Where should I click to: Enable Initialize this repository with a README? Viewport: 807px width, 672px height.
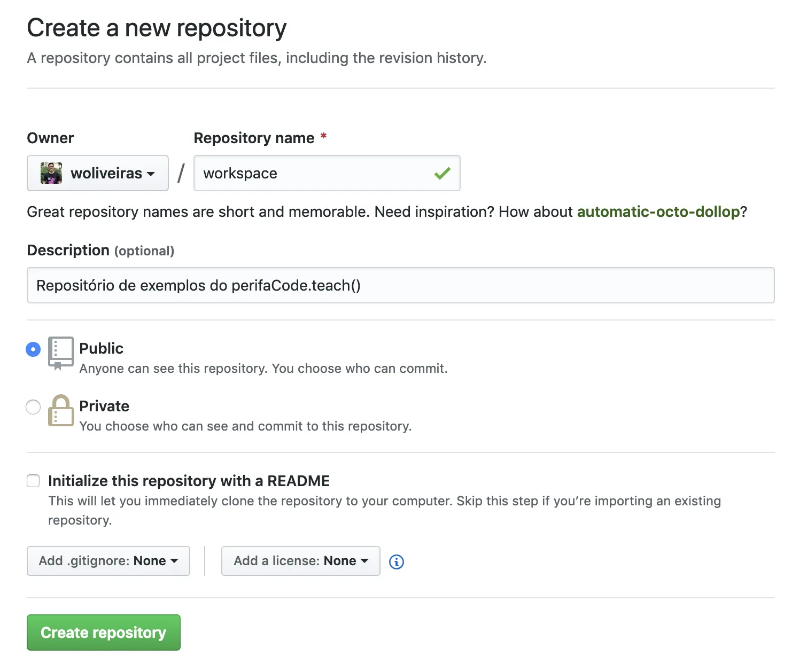tap(33, 481)
